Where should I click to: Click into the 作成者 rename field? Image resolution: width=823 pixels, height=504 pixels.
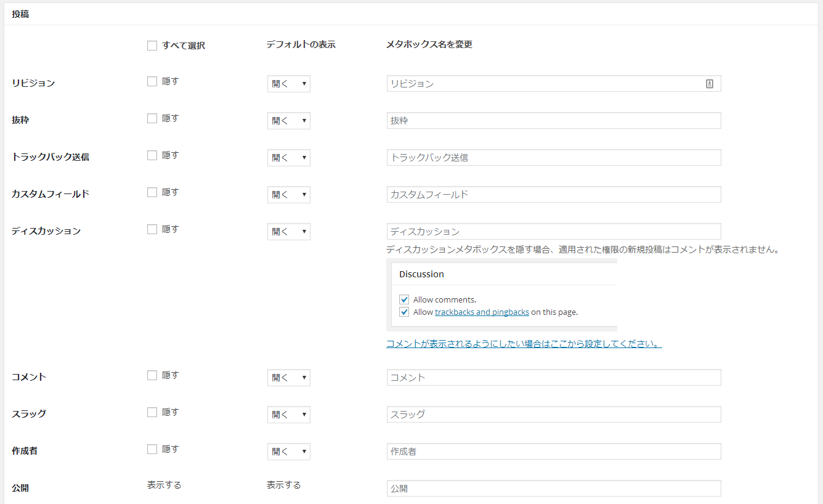[553, 452]
